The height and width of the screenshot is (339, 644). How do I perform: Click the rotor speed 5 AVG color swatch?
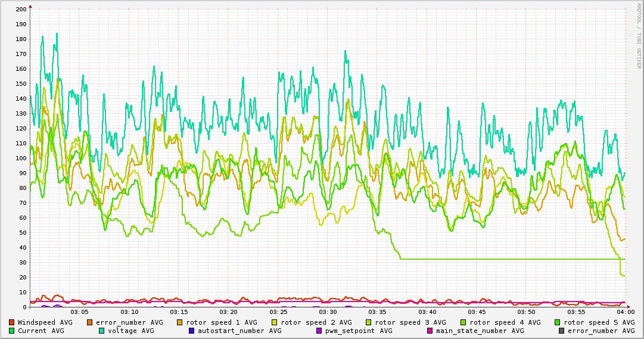(x=558, y=322)
